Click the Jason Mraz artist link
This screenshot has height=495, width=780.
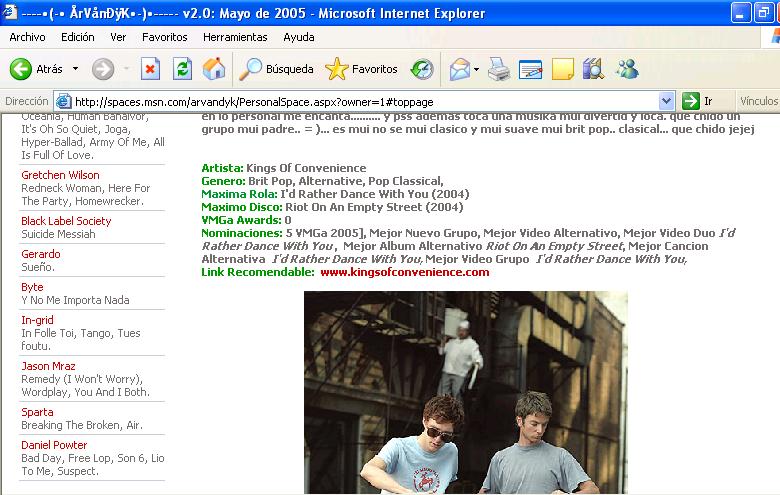[x=48, y=366]
